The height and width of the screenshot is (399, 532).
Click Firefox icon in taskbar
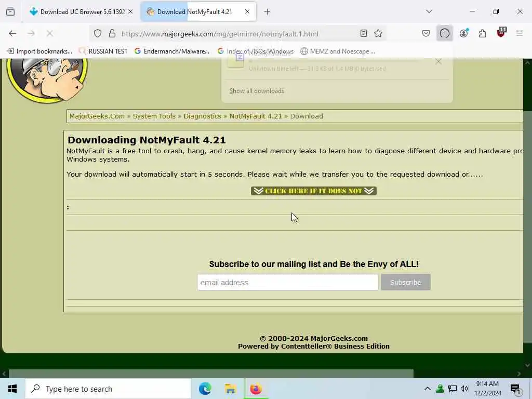click(256, 389)
